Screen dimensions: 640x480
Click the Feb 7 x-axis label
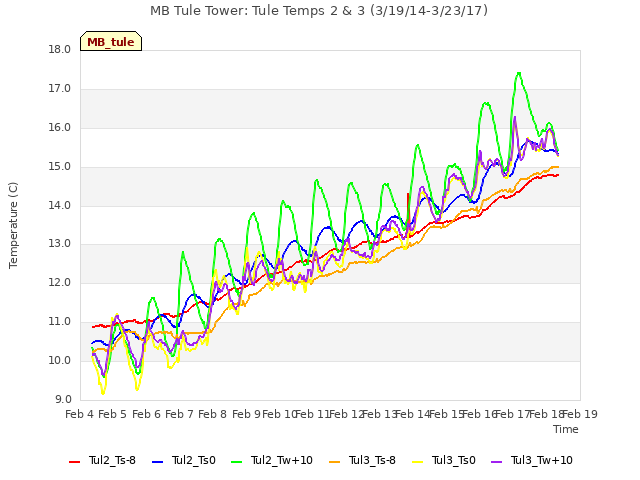point(179,414)
